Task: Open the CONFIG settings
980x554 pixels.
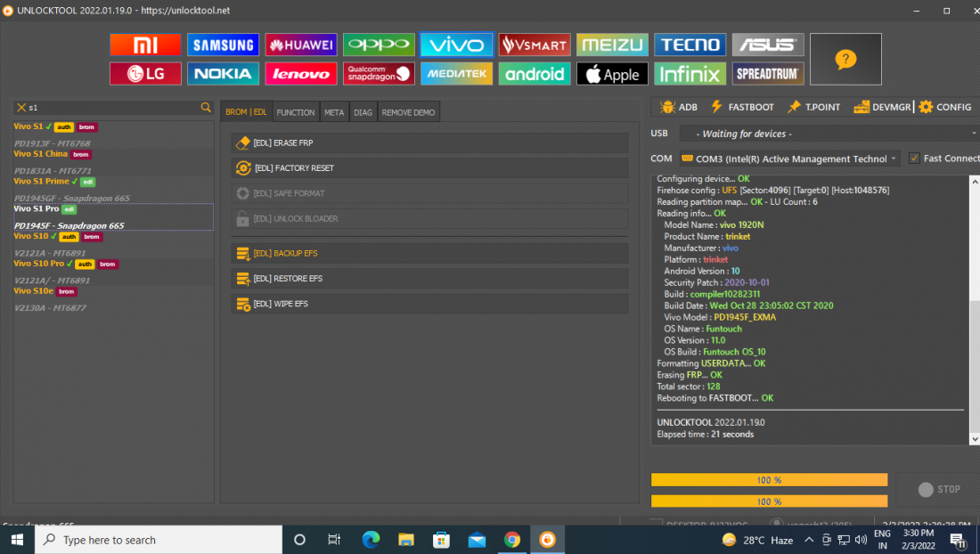Action: click(x=945, y=107)
